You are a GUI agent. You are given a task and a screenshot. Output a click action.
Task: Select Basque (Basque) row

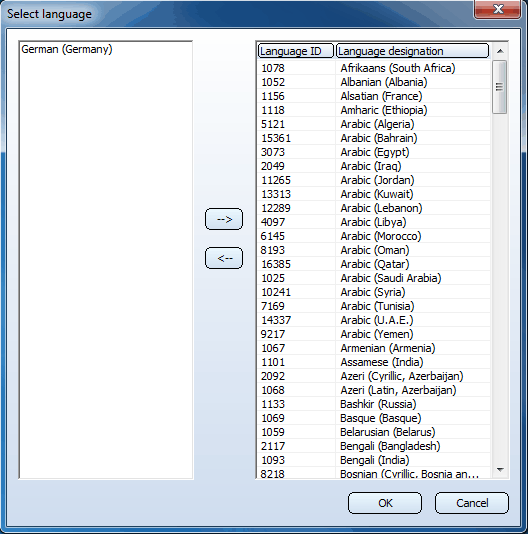pyautogui.click(x=374, y=418)
